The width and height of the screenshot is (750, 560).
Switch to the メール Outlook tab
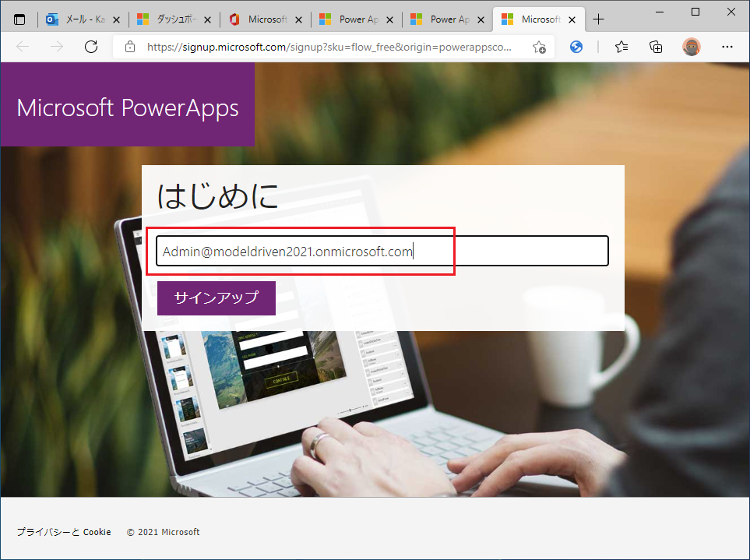point(81,19)
